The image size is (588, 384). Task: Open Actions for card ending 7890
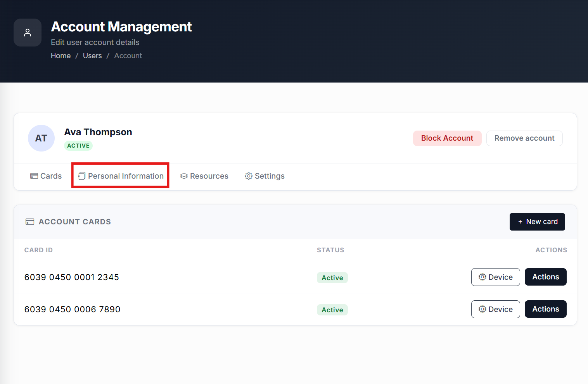546,309
